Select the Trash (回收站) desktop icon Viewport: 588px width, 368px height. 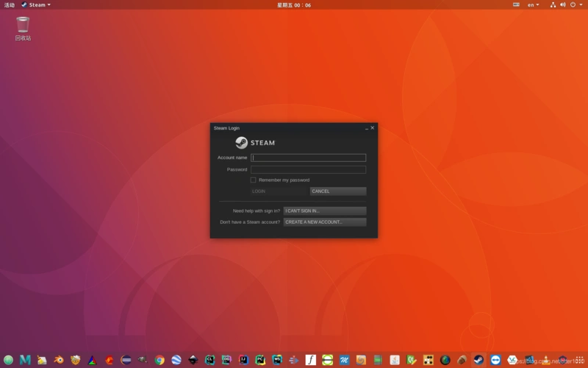pyautogui.click(x=23, y=29)
